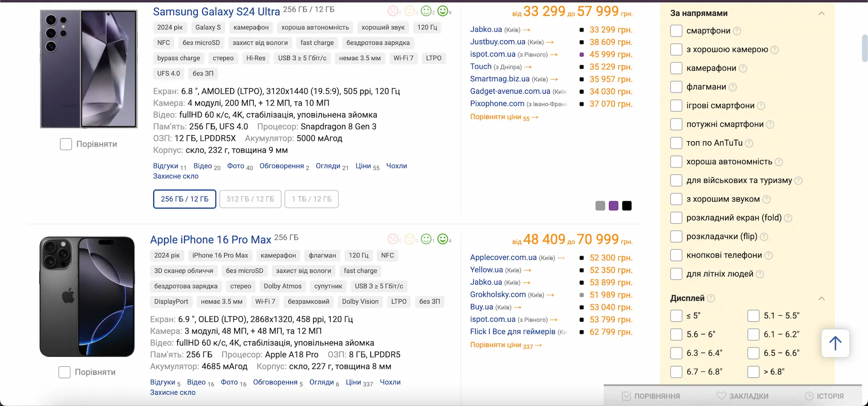Check Порівняти under Apple iPhone 16 Pro Max
The image size is (868, 406).
coord(65,372)
